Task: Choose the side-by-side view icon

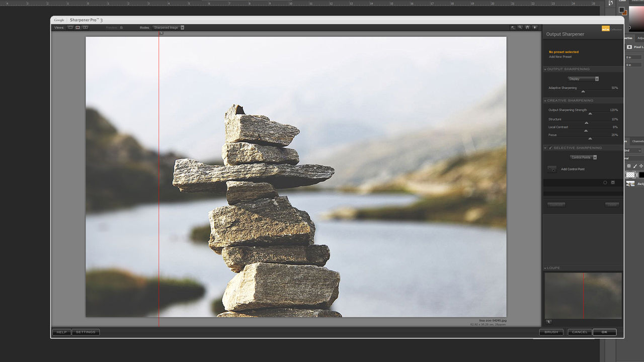Action: tap(86, 28)
